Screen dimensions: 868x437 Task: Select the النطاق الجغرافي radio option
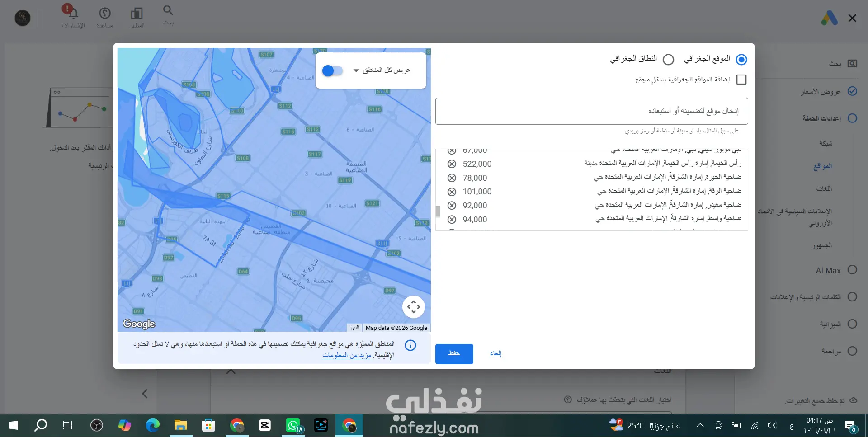[668, 59]
